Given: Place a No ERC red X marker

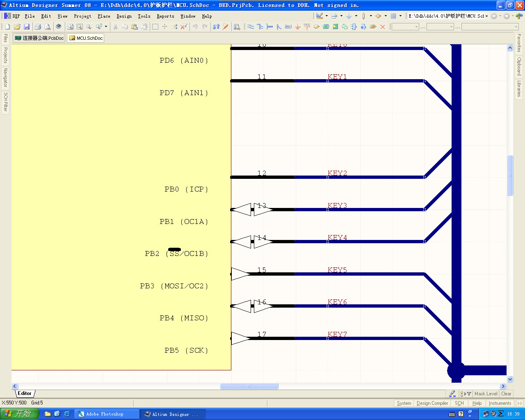Looking at the screenshot, I should pos(382,27).
